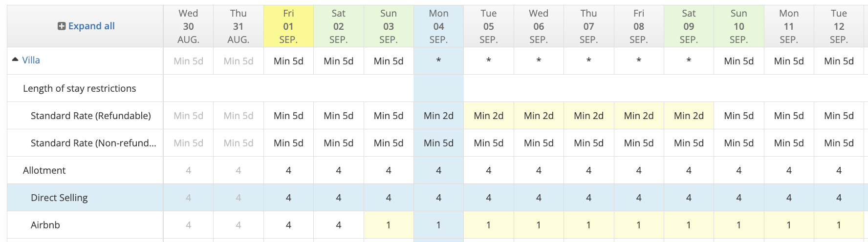
Task: Click the Sat 09 Sep date header
Action: coord(689,26)
